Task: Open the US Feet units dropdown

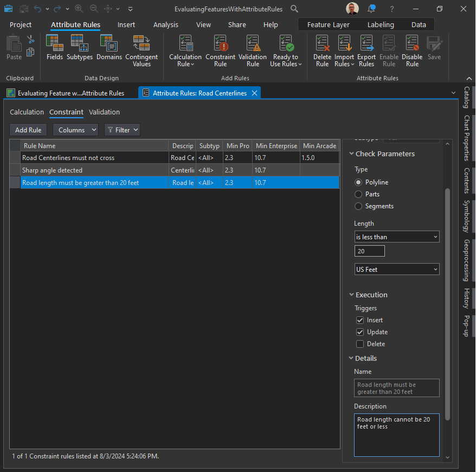Action: tap(396, 270)
